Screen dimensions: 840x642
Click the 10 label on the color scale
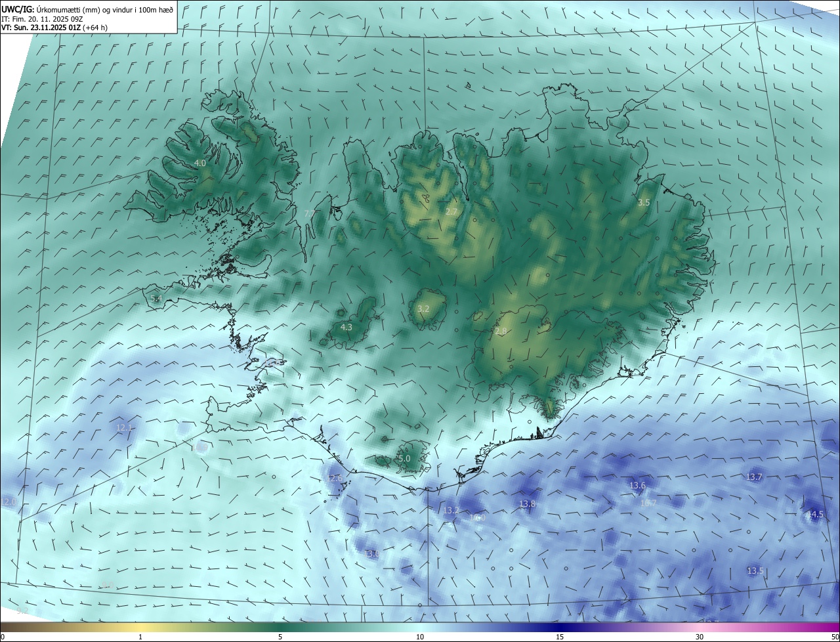420,637
